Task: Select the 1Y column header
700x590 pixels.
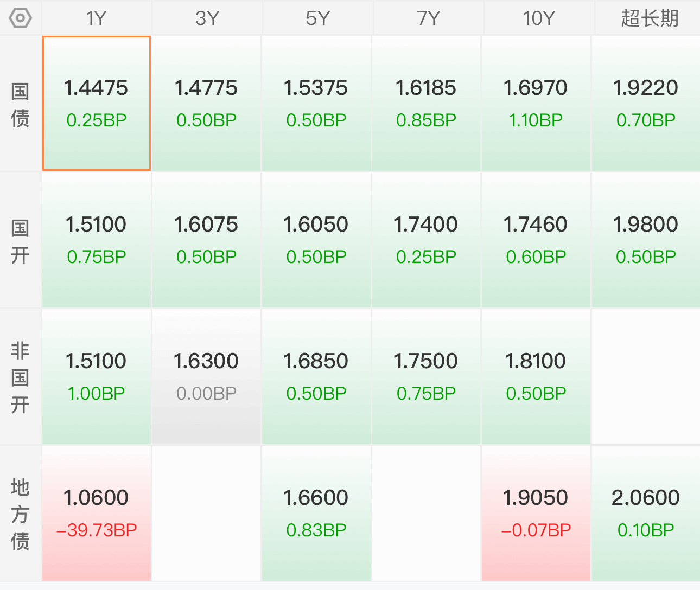Action: (97, 18)
